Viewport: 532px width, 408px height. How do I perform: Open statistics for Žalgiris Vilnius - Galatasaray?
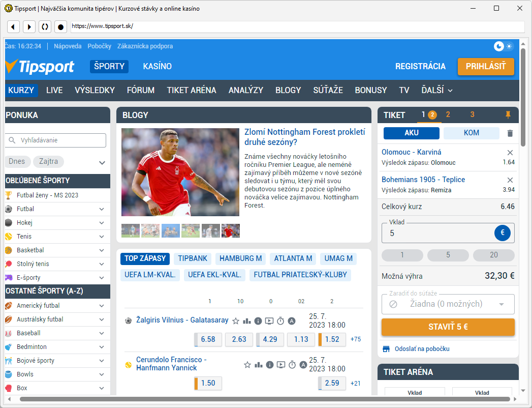coord(247,321)
